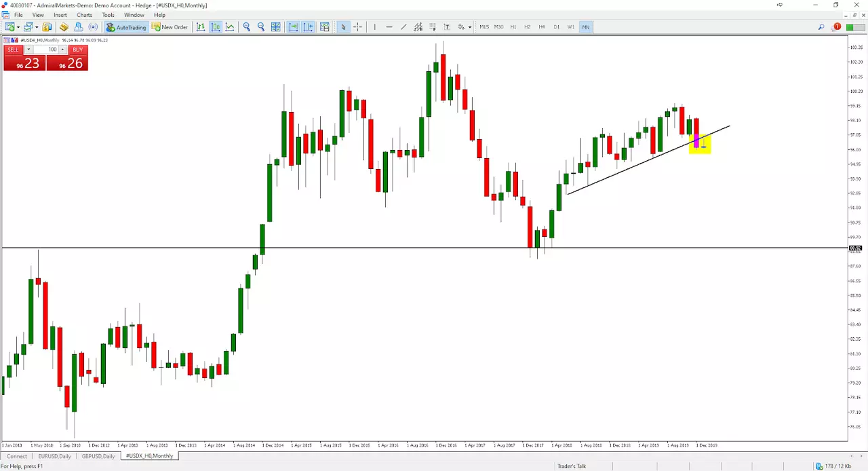
Task: Zoom in on the chart
Action: pyautogui.click(x=247, y=27)
